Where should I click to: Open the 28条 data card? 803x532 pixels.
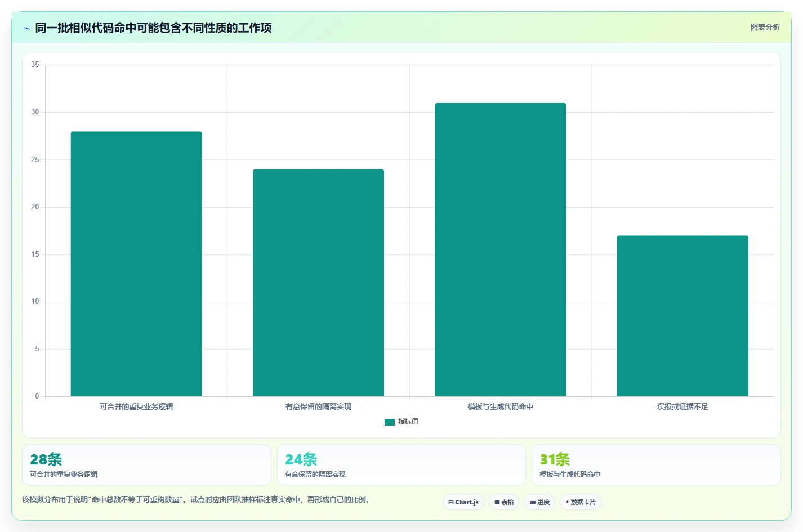pyautogui.click(x=146, y=465)
